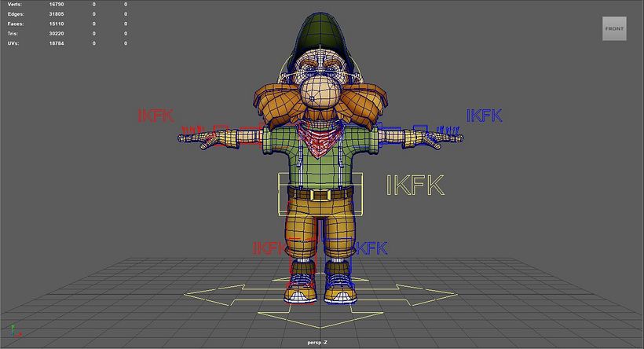Click the Edges count 31805
644x349 pixels.
coord(57,14)
